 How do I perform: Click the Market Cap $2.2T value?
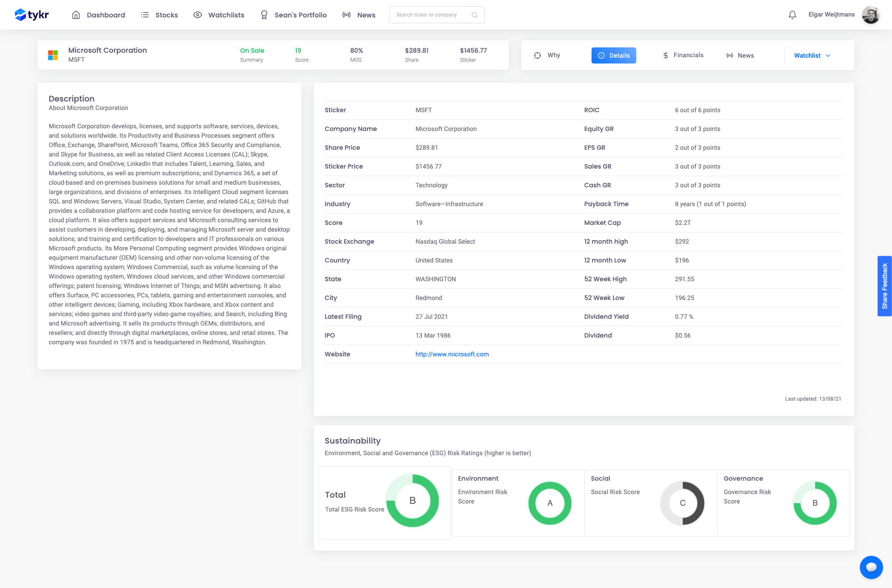pyautogui.click(x=683, y=223)
